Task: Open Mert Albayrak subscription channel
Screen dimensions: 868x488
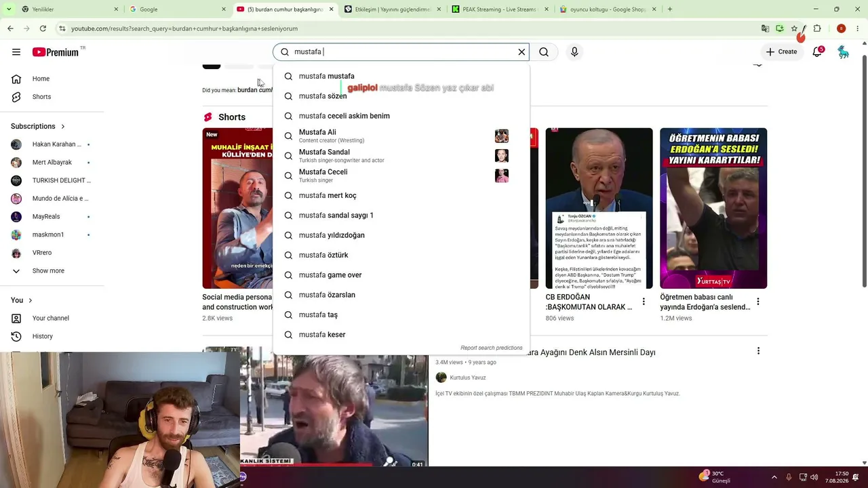Action: pyautogui.click(x=51, y=163)
